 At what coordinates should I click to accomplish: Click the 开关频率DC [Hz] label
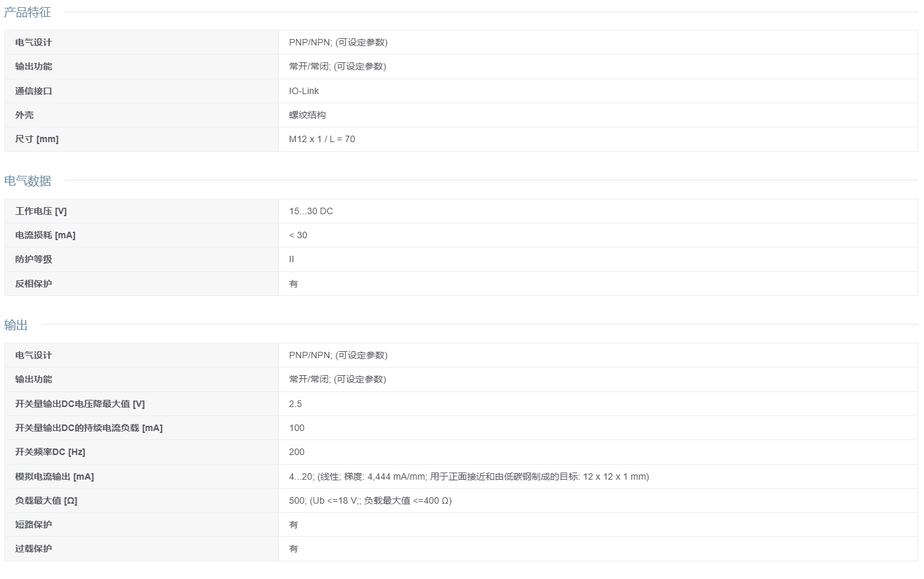pos(50,452)
